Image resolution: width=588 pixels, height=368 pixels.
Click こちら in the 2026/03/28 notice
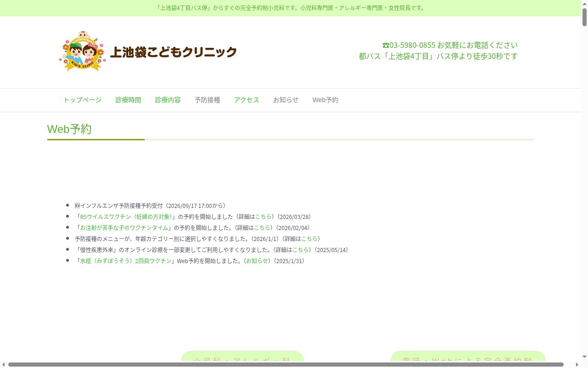click(x=263, y=217)
